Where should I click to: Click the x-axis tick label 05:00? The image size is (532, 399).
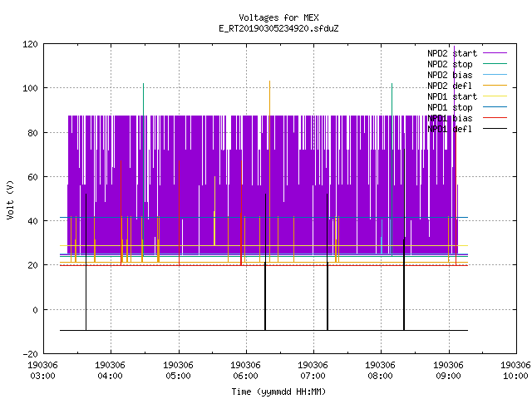[x=178, y=376]
